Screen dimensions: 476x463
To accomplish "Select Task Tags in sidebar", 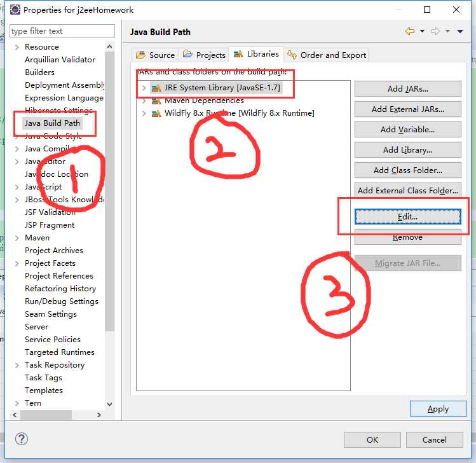I will click(43, 378).
